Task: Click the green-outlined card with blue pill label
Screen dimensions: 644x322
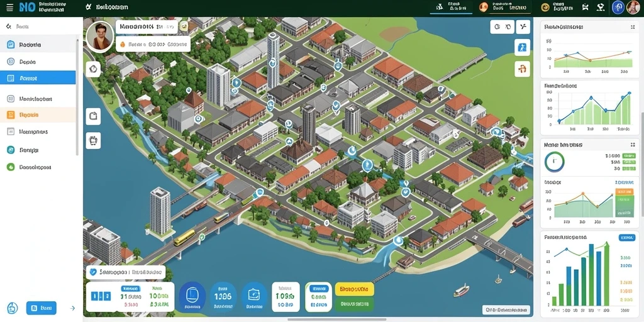Action: point(318,297)
